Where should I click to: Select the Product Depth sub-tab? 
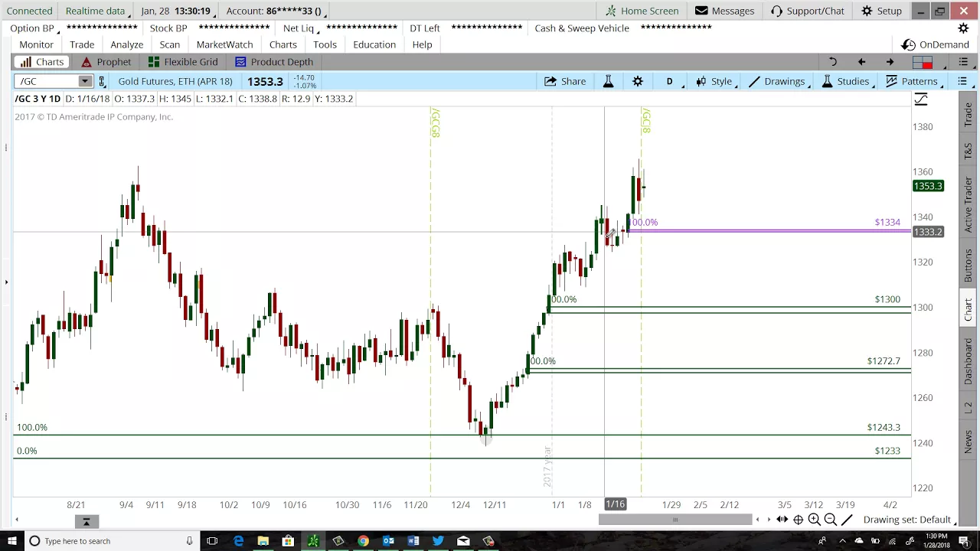coord(274,62)
